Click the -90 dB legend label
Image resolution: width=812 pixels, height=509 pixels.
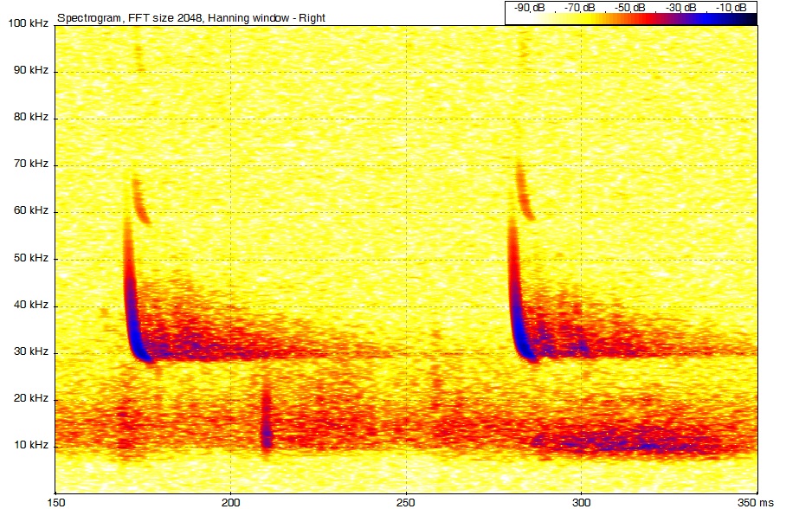pyautogui.click(x=529, y=8)
